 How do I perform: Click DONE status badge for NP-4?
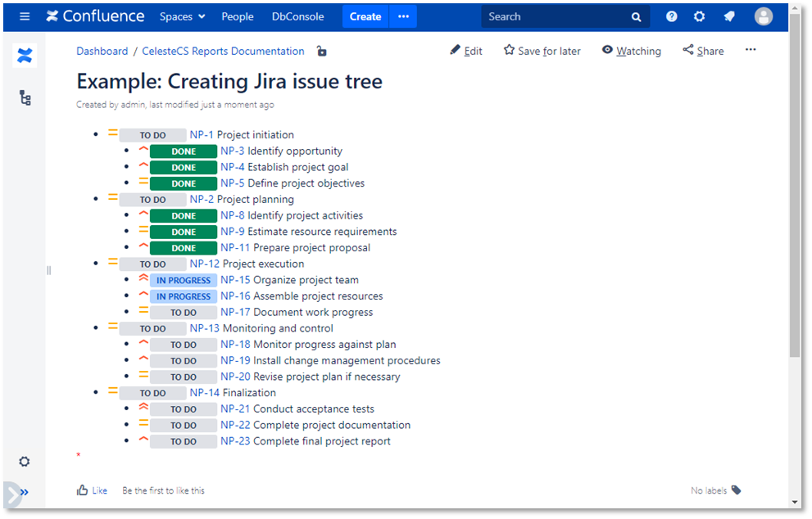(184, 167)
